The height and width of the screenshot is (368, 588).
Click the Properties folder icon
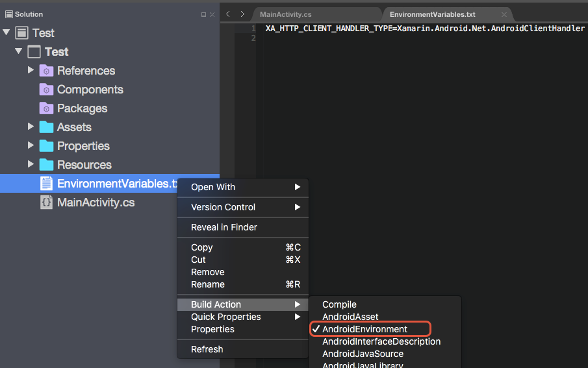click(x=46, y=146)
